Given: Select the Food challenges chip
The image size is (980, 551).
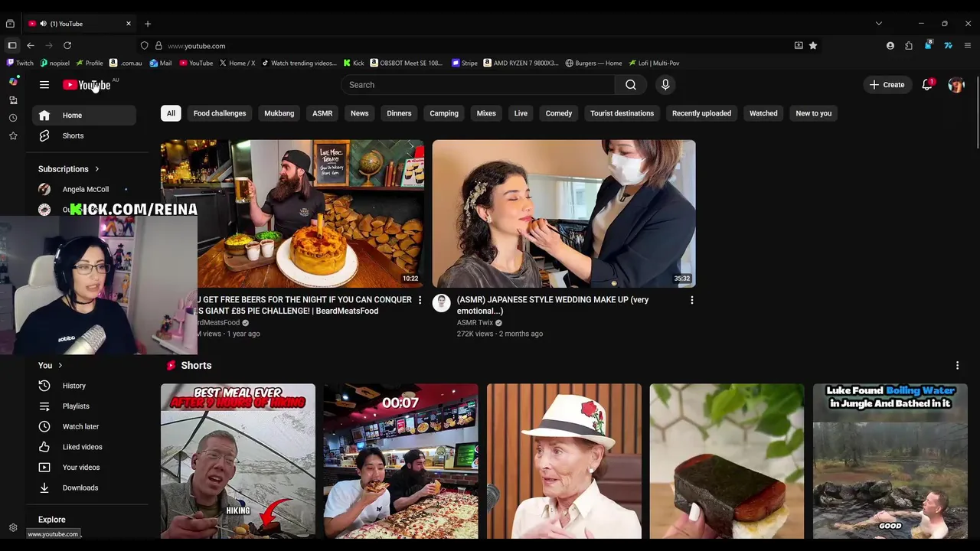Looking at the screenshot, I should coord(220,113).
